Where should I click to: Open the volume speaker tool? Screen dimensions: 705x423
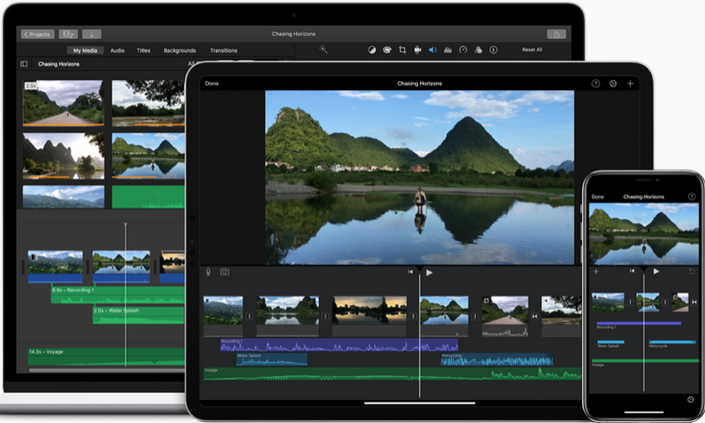(433, 50)
